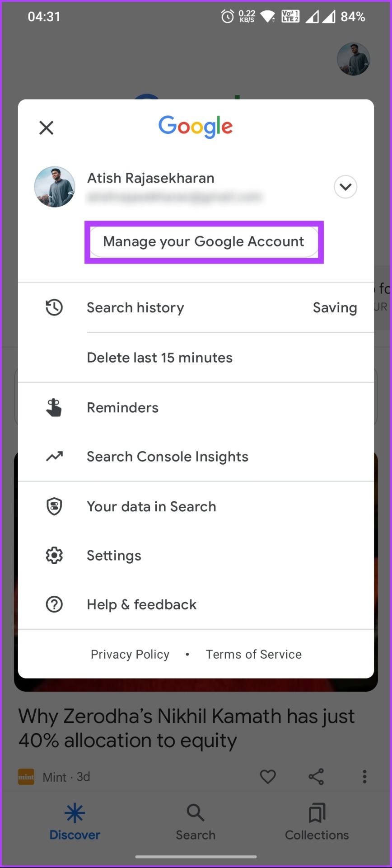392x868 pixels.
Task: Like the Zerodha article with heart icon
Action: (x=268, y=777)
